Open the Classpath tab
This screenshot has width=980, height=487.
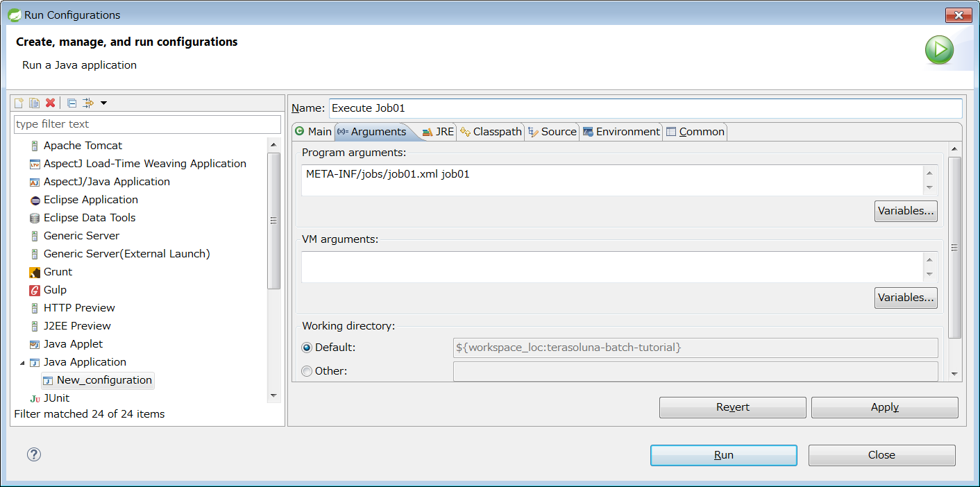(491, 132)
